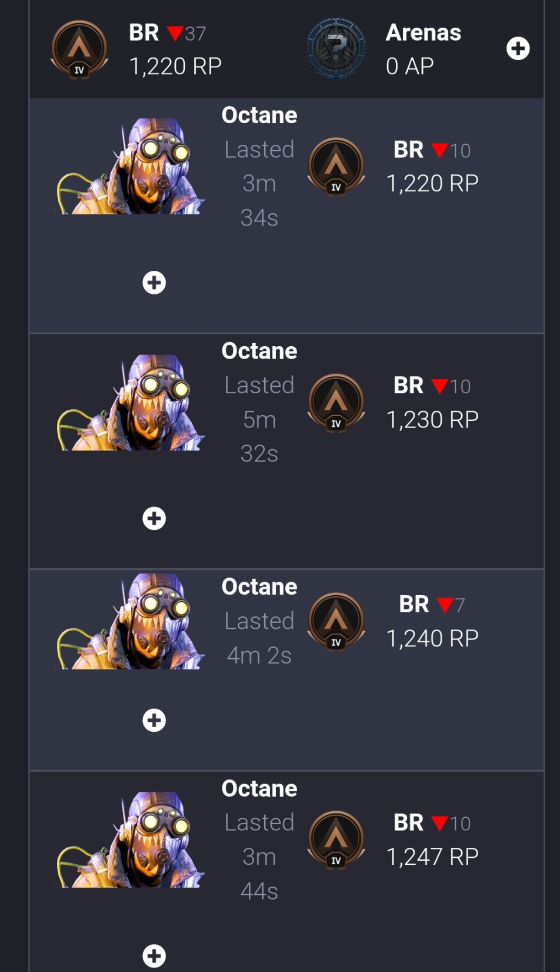Select the BR 1,220 RP header text

(x=175, y=49)
